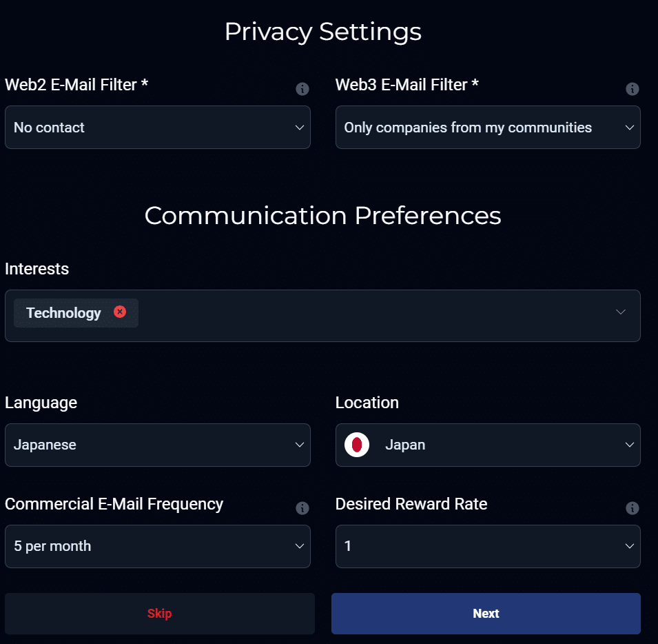The height and width of the screenshot is (644, 658).
Task: Click info icon for Commercial E-Mail Frequency
Action: (x=302, y=508)
